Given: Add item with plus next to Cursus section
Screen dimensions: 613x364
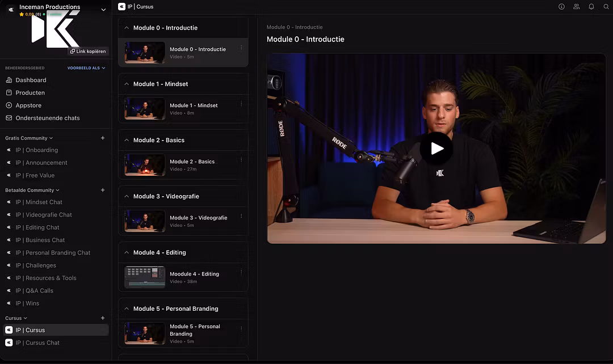Looking at the screenshot, I should pyautogui.click(x=103, y=318).
